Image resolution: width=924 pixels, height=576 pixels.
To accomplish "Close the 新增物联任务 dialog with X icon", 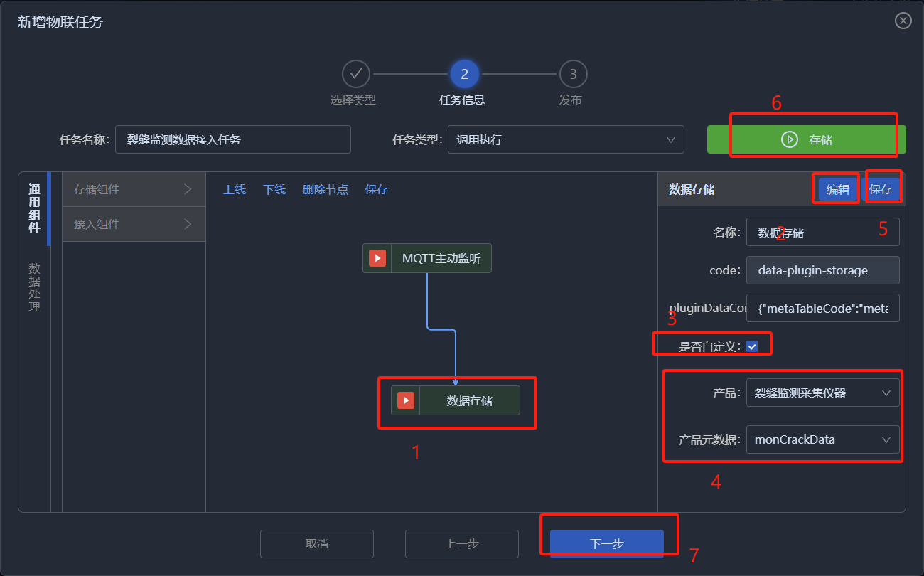I will click(903, 21).
